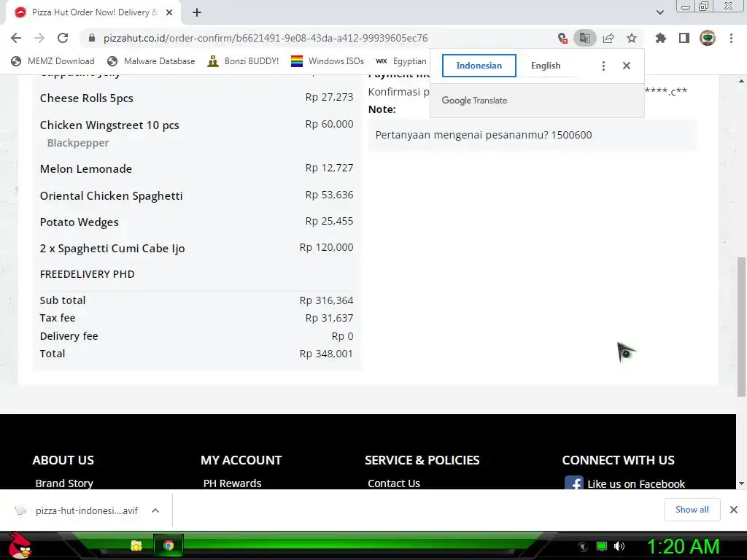Screen dimensions: 747x560
Task: Open the Extensions puzzle icon
Action: pyautogui.click(x=661, y=38)
